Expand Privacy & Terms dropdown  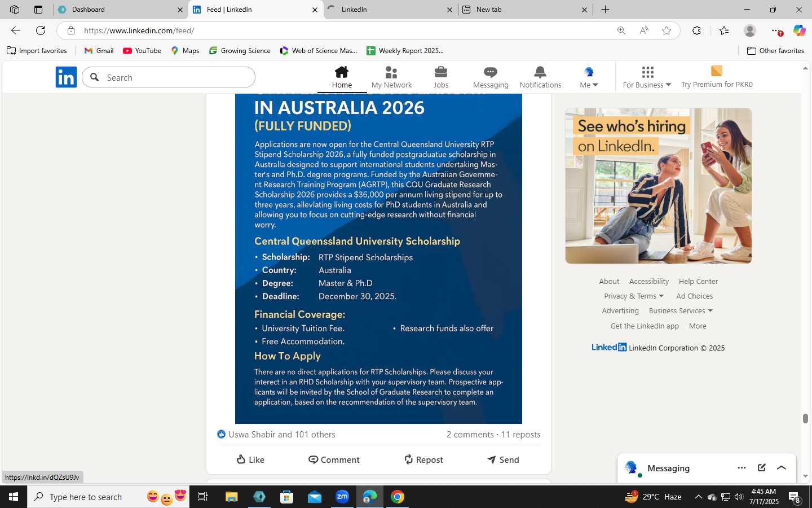pos(634,296)
